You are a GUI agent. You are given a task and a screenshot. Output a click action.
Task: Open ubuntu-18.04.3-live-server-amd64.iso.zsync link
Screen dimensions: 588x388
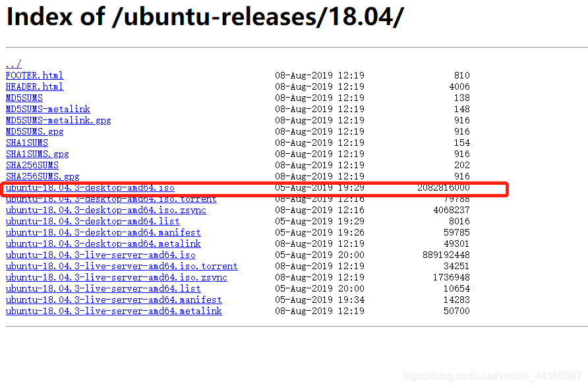pyautogui.click(x=116, y=278)
